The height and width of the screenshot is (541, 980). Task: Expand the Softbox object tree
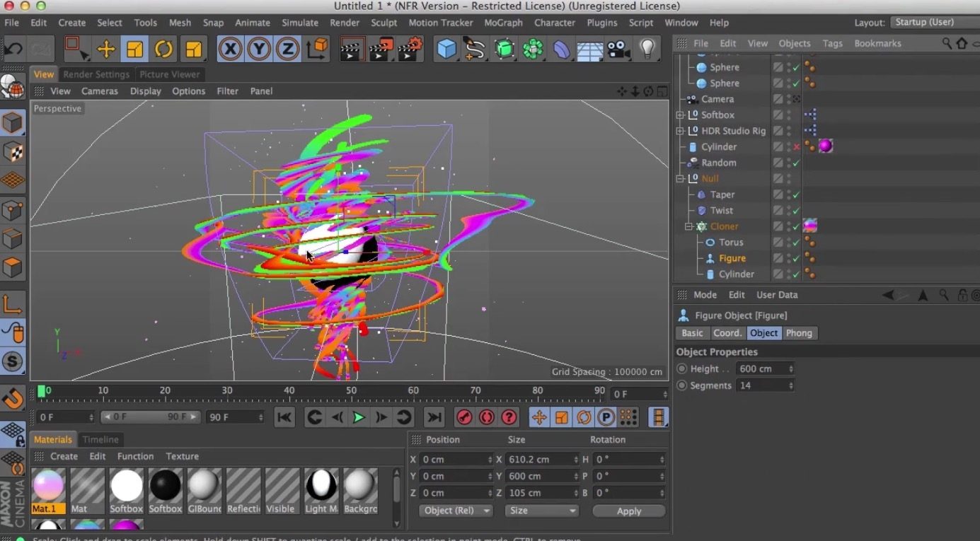point(680,115)
